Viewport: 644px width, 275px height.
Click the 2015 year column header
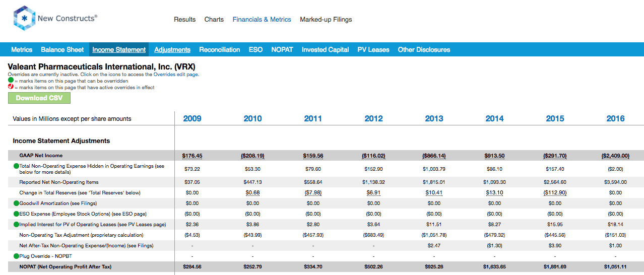point(555,118)
